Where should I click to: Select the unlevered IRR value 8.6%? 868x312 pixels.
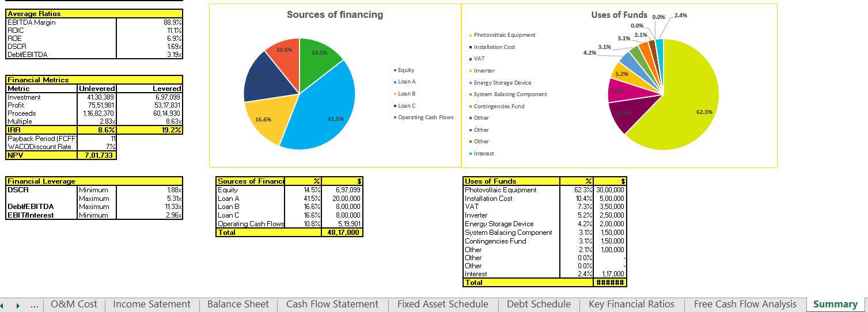pyautogui.click(x=97, y=130)
